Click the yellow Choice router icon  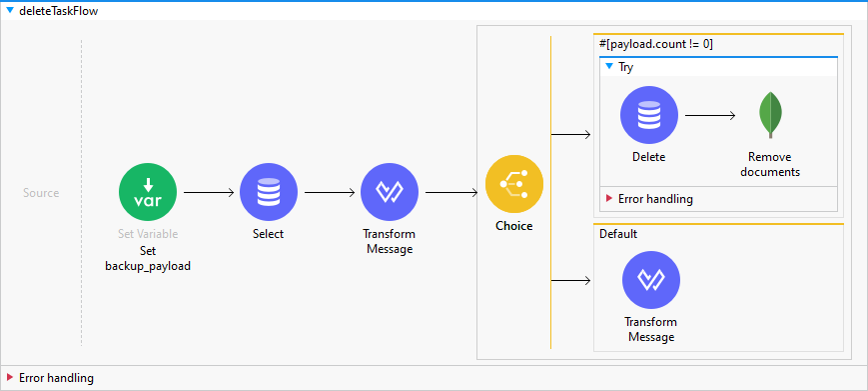(x=514, y=184)
